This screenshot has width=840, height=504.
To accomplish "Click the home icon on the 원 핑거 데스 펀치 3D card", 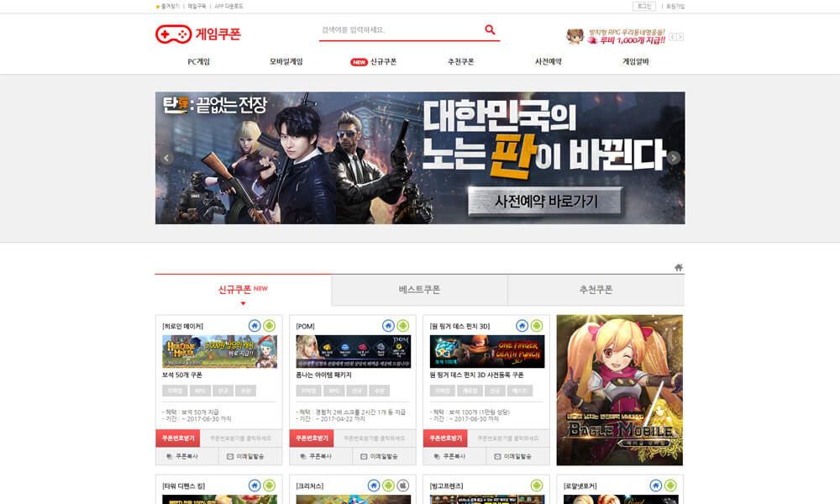I will [522, 326].
